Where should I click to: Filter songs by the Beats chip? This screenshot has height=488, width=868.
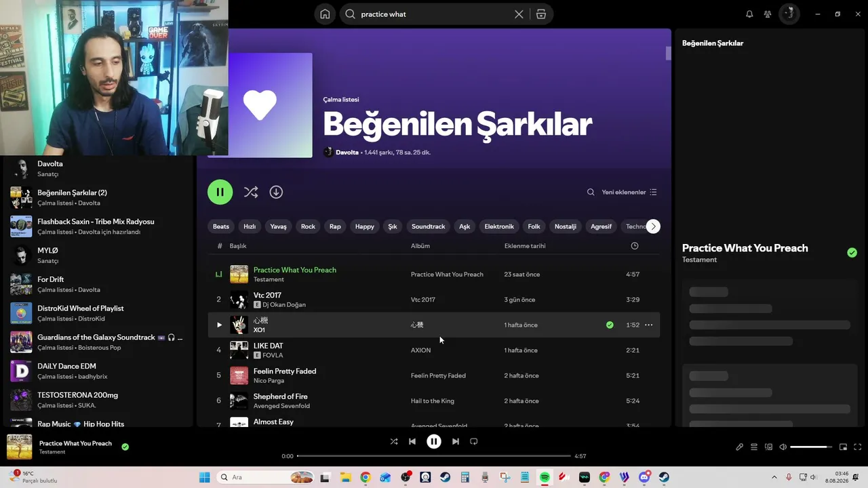pyautogui.click(x=221, y=226)
